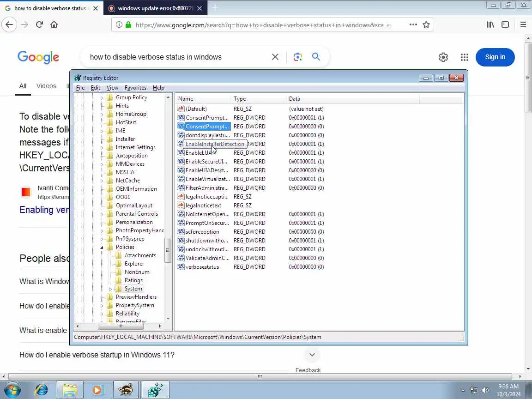Bookmark this page with the star icon
This screenshot has width=532, height=399.
click(x=426, y=24)
